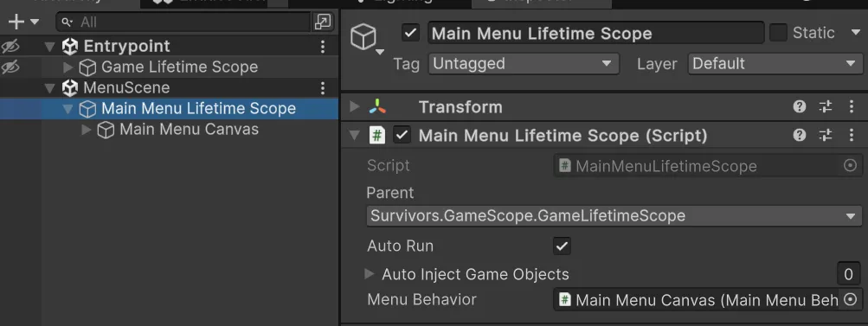Select Game Lifetime Scope in hierarchy
The width and height of the screenshot is (868, 326).
(x=179, y=67)
